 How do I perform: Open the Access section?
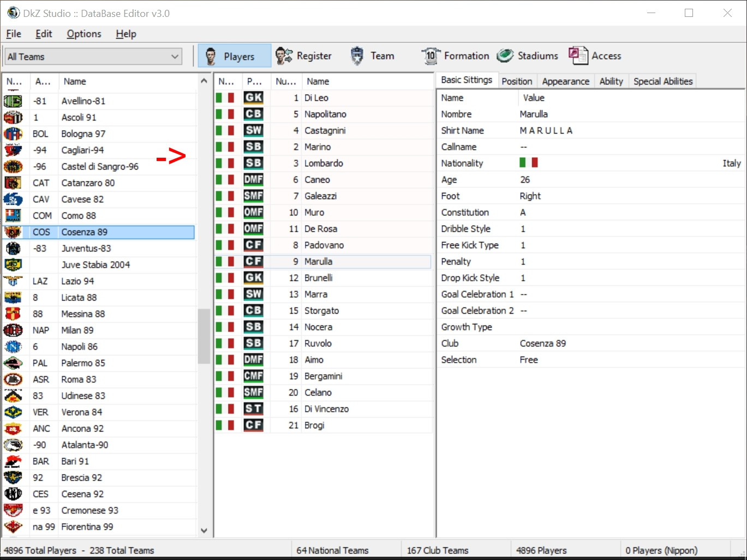(x=595, y=56)
